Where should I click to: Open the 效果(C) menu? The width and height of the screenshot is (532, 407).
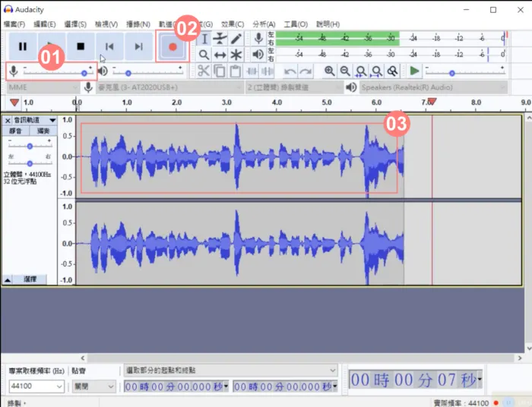pos(233,24)
